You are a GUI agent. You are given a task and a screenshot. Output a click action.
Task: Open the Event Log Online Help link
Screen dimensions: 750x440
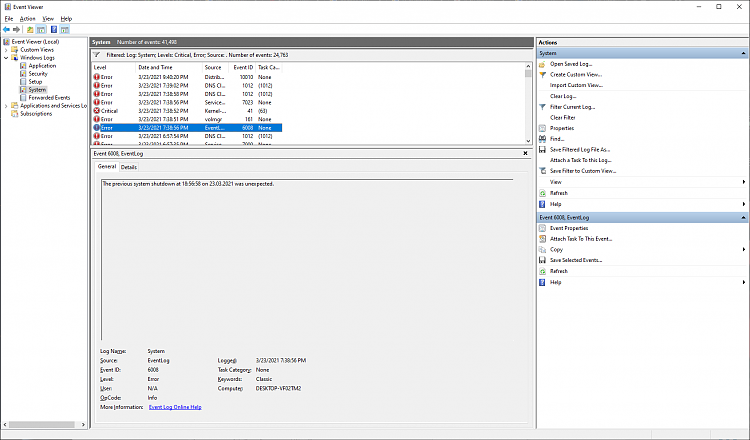tap(175, 407)
